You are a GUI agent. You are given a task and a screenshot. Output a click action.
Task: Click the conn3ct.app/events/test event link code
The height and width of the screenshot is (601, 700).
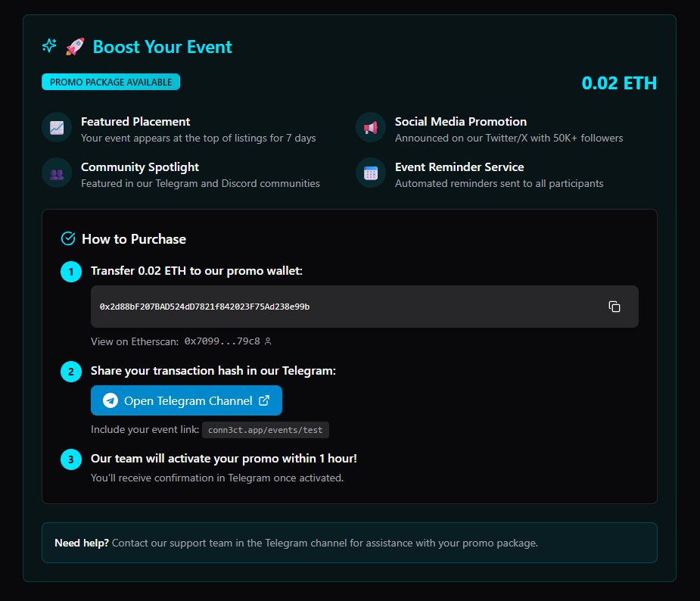coord(265,430)
